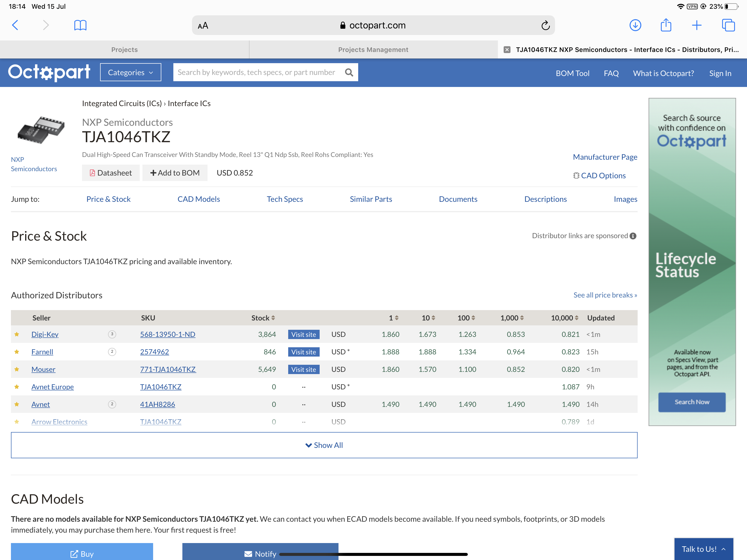Screen dimensions: 747x560
Task: Open the Datasheet button
Action: pos(111,173)
